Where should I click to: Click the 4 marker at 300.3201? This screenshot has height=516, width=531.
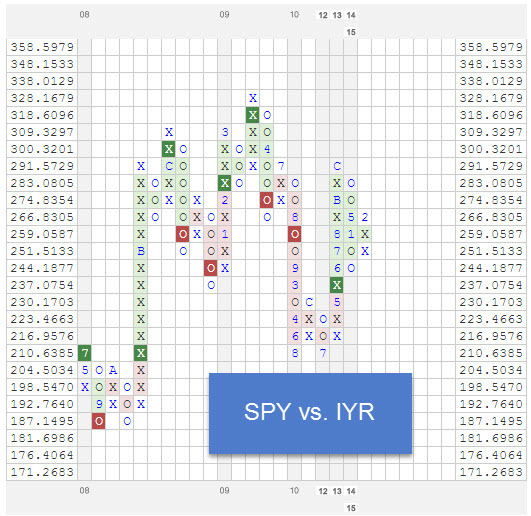coord(267,149)
